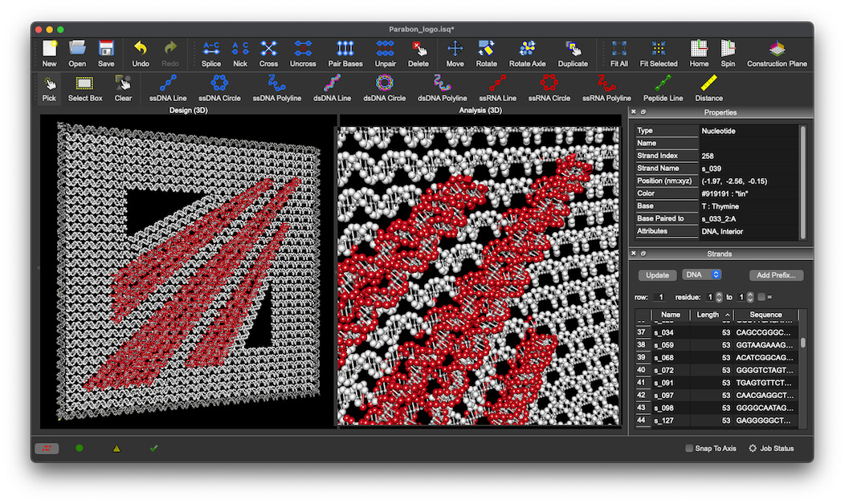The height and width of the screenshot is (504, 845).
Task: Select the ssRNA Polyline tool
Action: [606, 87]
